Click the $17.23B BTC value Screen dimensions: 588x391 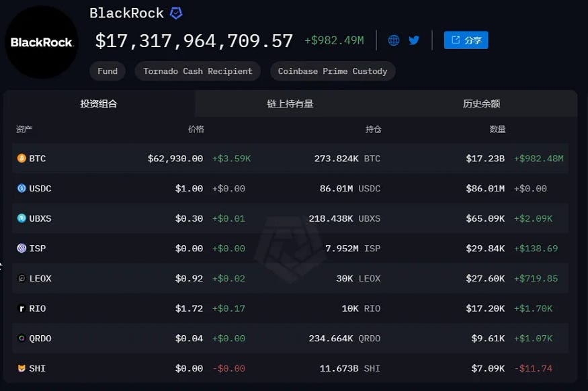[485, 159]
